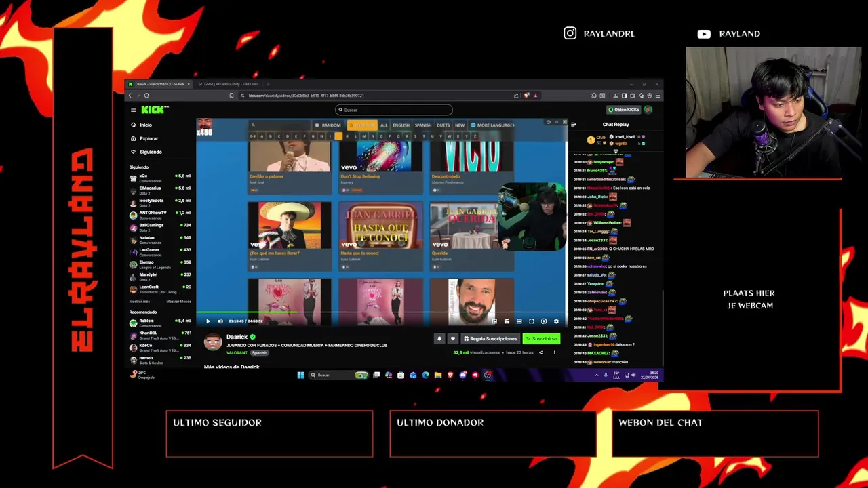The image size is (868, 488).
Task: Share the video with share icon
Action: pos(541,353)
